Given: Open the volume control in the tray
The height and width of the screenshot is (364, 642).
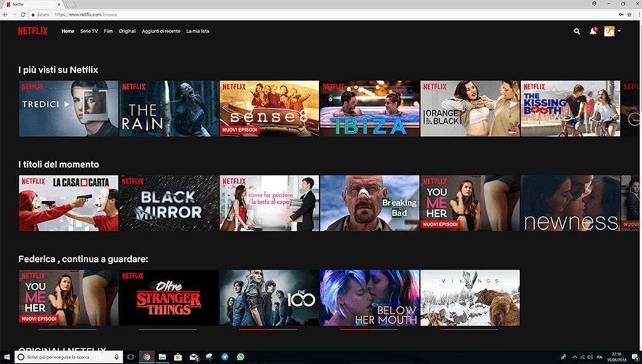Looking at the screenshot, I should tap(590, 357).
